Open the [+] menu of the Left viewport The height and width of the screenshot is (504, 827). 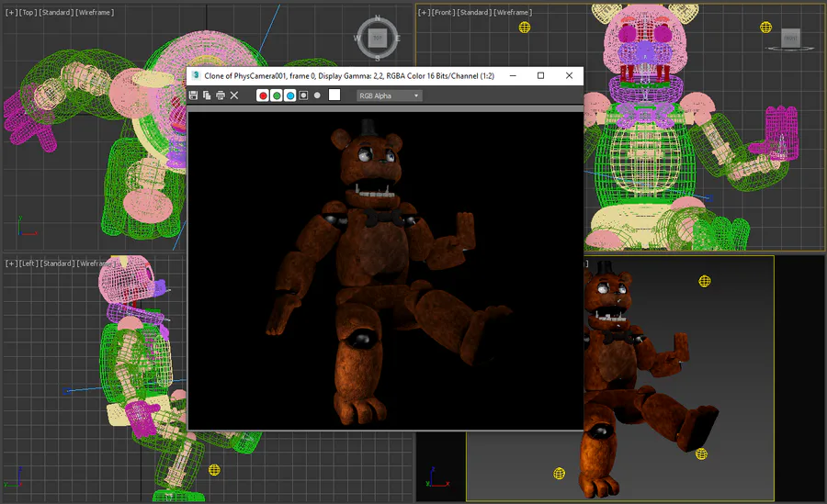pyautogui.click(x=11, y=263)
